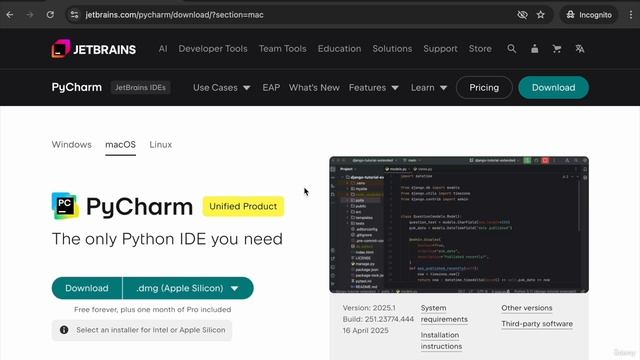Bookmark this page with the star icon
This screenshot has height=360, width=640.
point(540,15)
